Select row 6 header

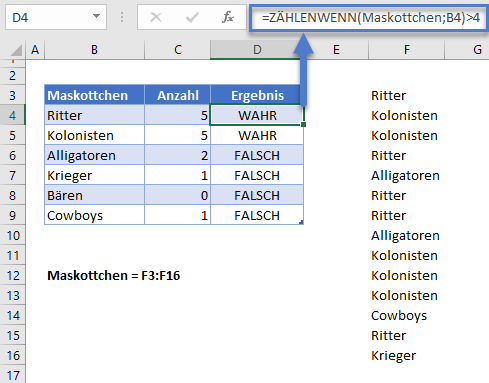pos(13,155)
